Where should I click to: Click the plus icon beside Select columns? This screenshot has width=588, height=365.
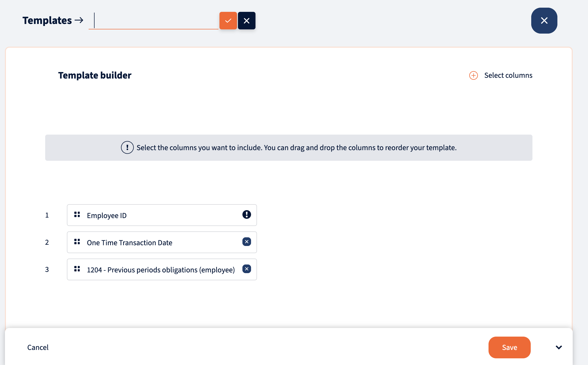coord(473,75)
